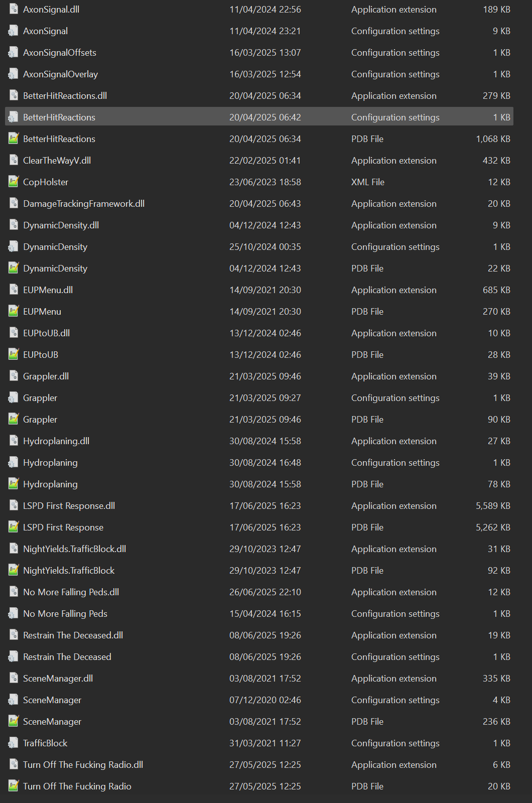Select the ClearTheWayV.dll file name
This screenshot has height=803, width=532.
57,161
